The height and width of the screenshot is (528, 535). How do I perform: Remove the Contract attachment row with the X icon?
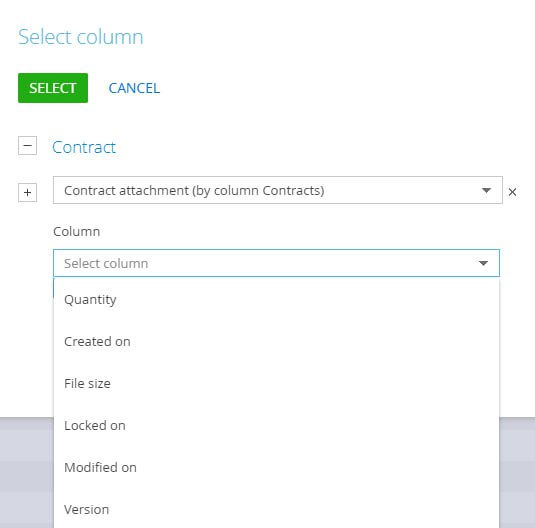(x=512, y=192)
